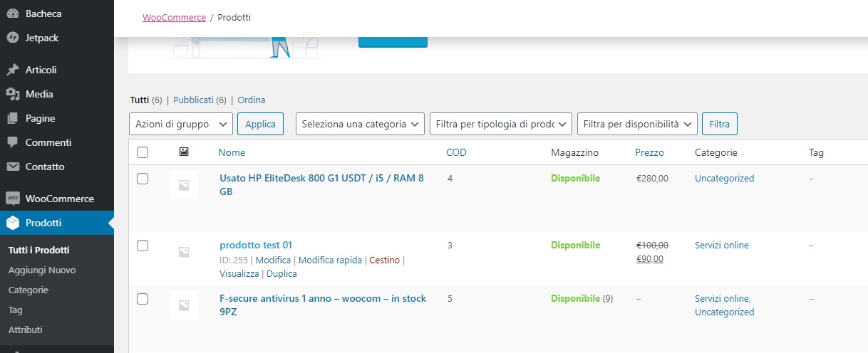The width and height of the screenshot is (868, 353).
Task: Click the Filtra button
Action: (720, 124)
